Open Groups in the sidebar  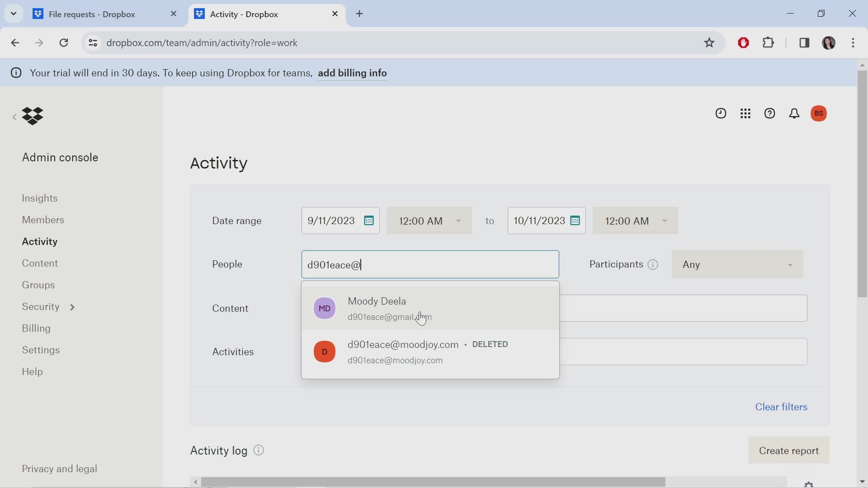pyautogui.click(x=38, y=285)
